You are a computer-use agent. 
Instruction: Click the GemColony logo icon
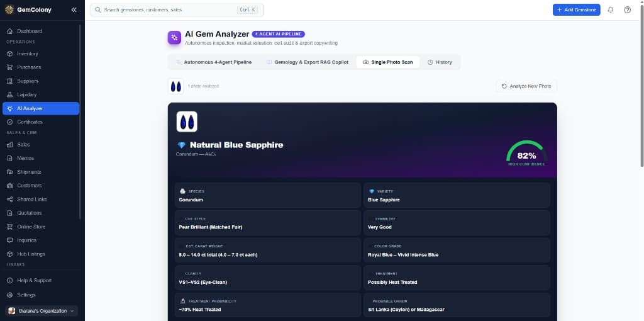pyautogui.click(x=9, y=10)
